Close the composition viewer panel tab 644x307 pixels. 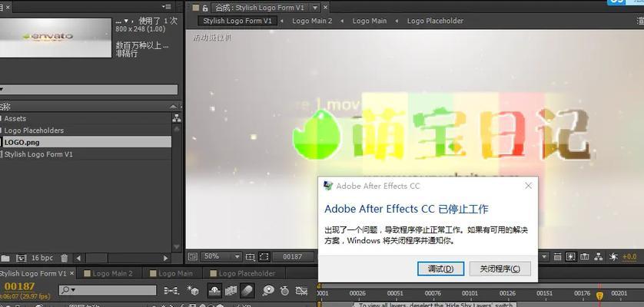tap(325, 8)
